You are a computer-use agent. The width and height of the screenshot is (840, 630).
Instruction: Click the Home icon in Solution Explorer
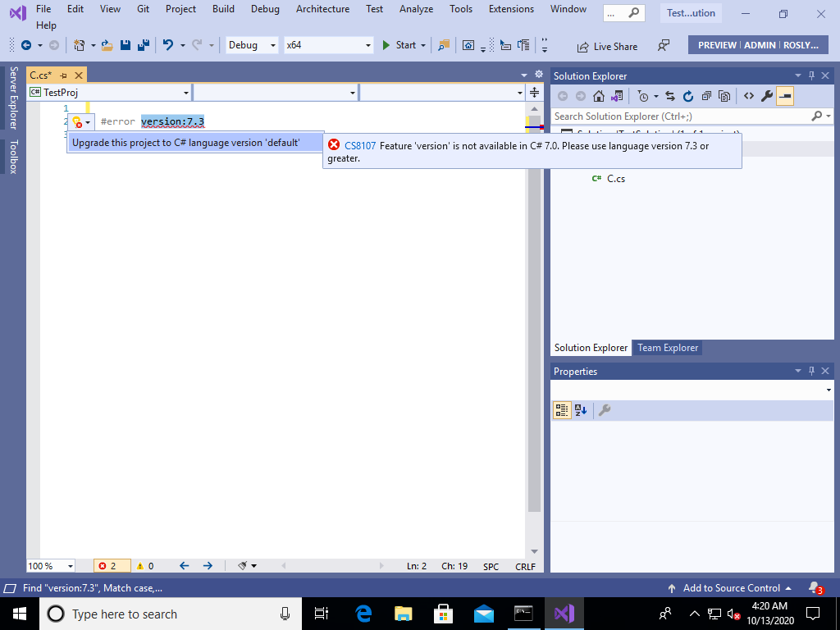pos(598,97)
